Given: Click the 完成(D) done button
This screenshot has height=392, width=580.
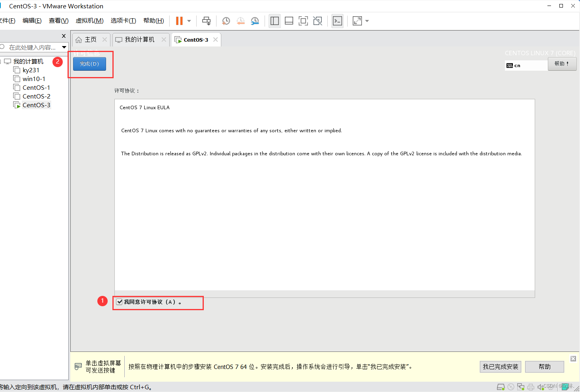Looking at the screenshot, I should point(89,64).
